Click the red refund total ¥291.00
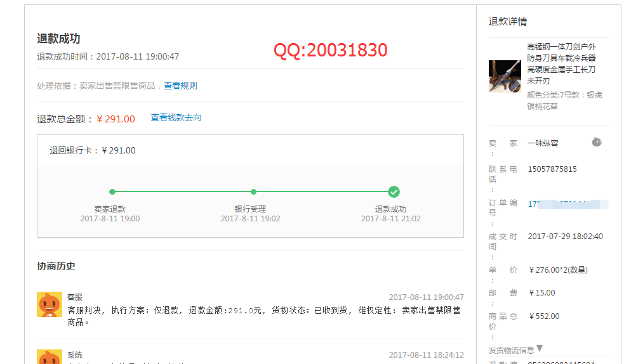This screenshot has width=624, height=364. point(116,119)
